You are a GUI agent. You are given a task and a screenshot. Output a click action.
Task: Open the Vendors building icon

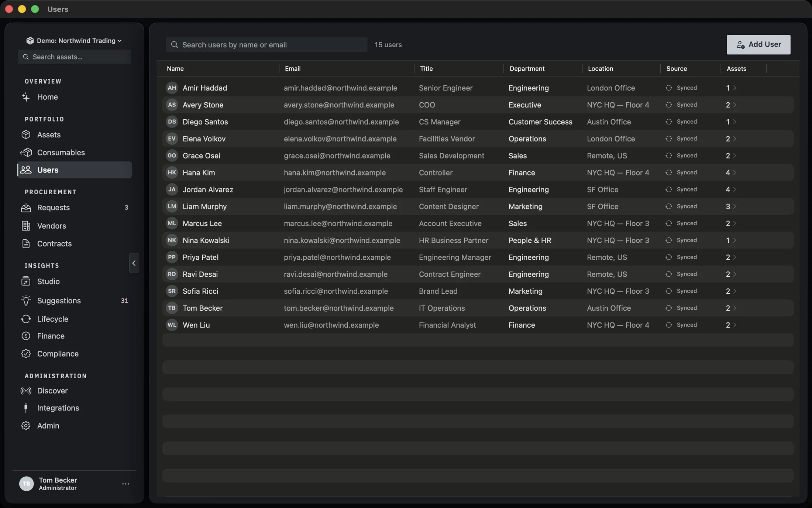click(26, 226)
